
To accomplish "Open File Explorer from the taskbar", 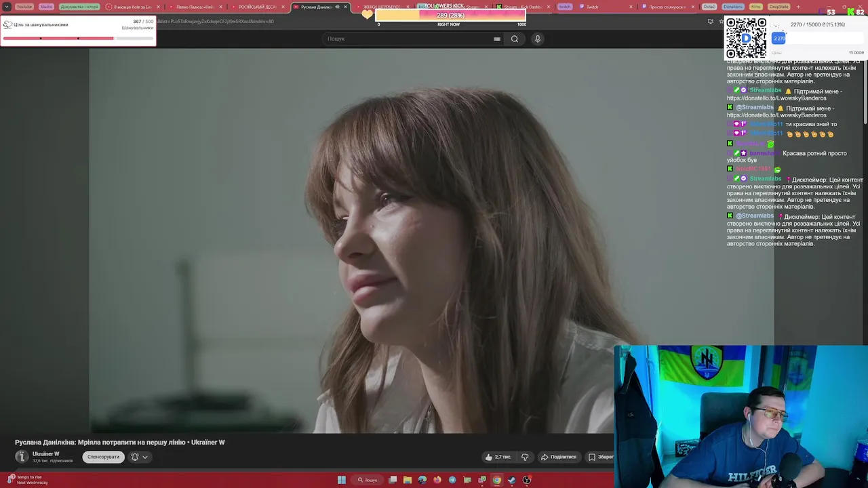I will 408,480.
